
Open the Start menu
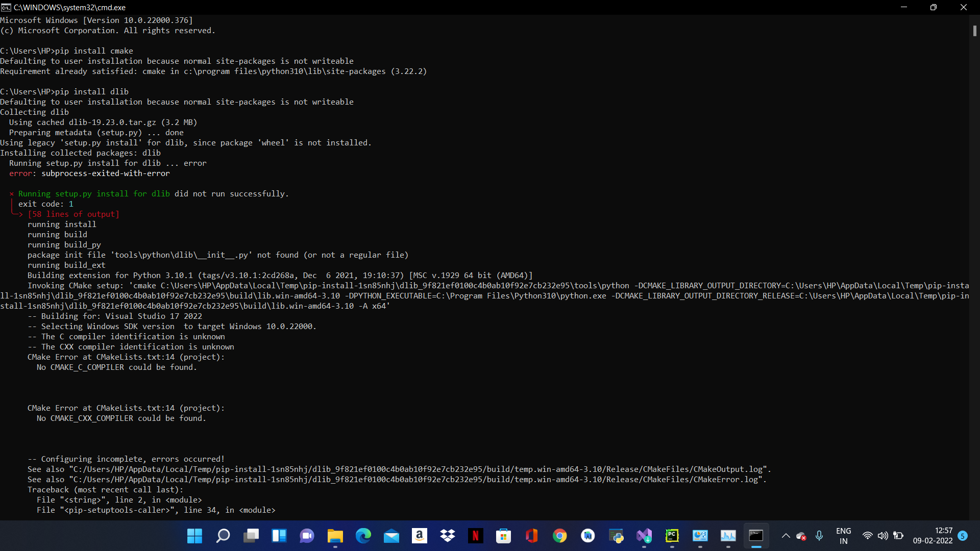tap(194, 536)
